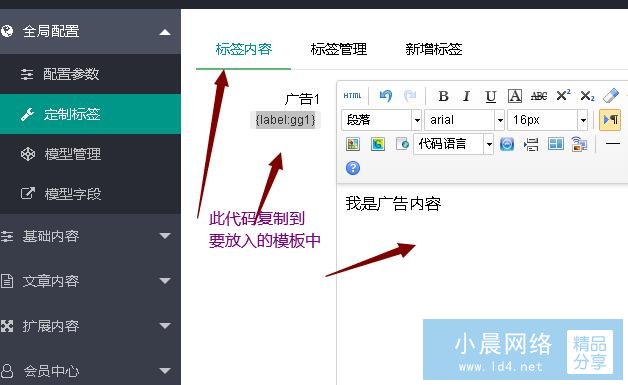Insert single image with picture icon

tap(353, 144)
